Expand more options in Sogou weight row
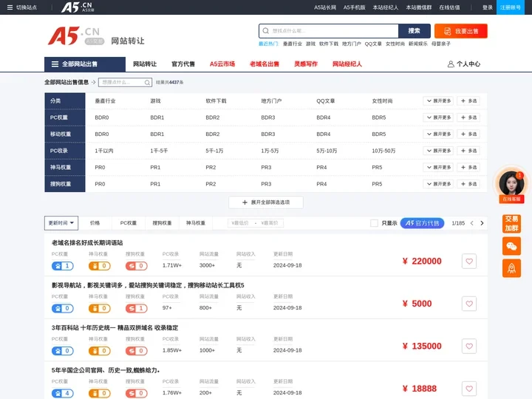This screenshot has height=399, width=532. click(x=438, y=184)
